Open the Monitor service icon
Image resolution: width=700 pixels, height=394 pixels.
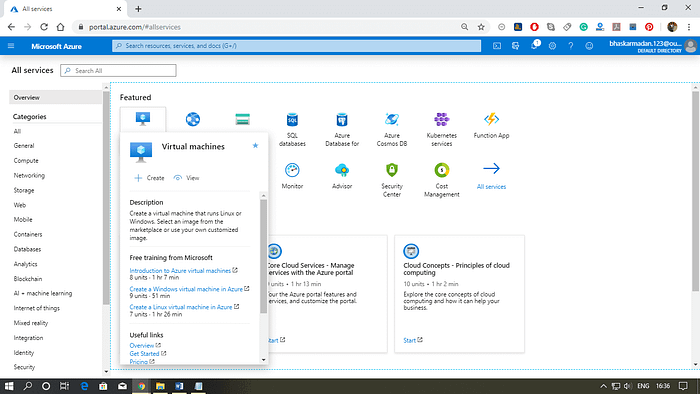pyautogui.click(x=292, y=170)
